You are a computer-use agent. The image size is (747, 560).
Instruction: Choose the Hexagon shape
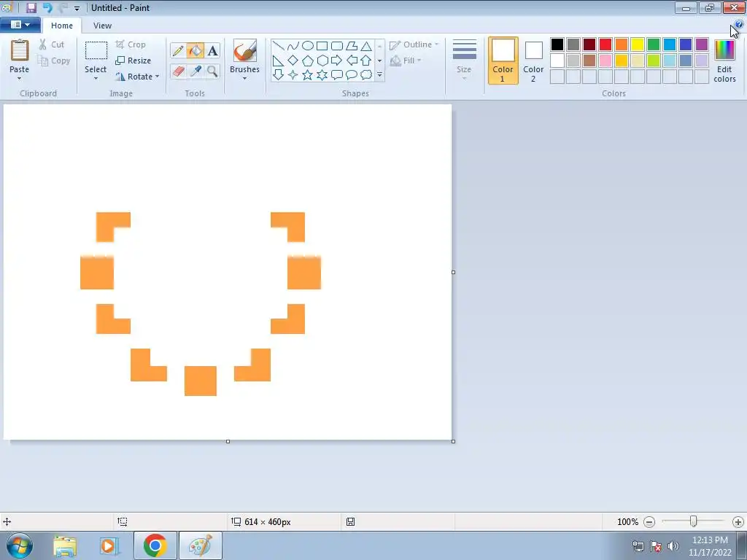(x=322, y=61)
